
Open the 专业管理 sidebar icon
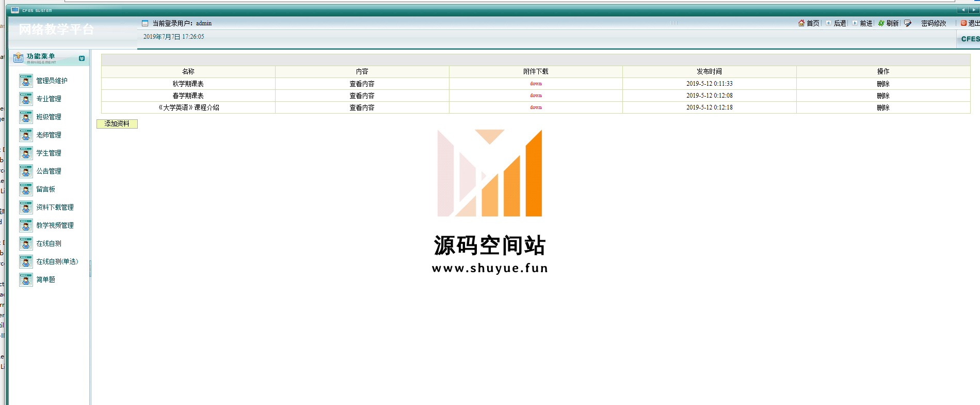[26, 99]
